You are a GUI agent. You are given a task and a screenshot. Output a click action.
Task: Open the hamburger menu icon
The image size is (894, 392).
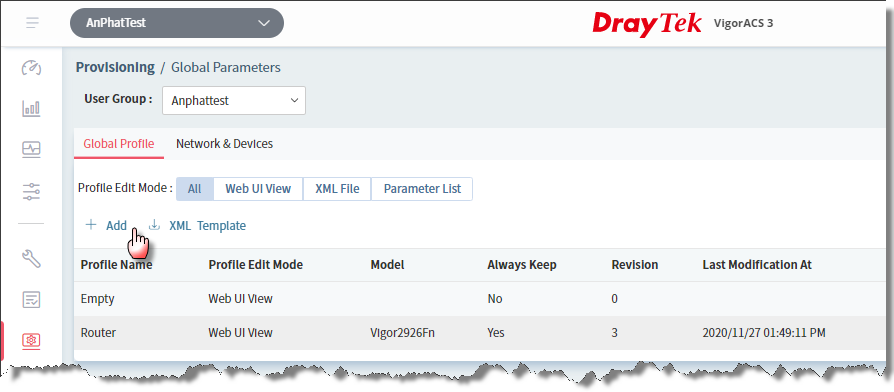pyautogui.click(x=32, y=23)
